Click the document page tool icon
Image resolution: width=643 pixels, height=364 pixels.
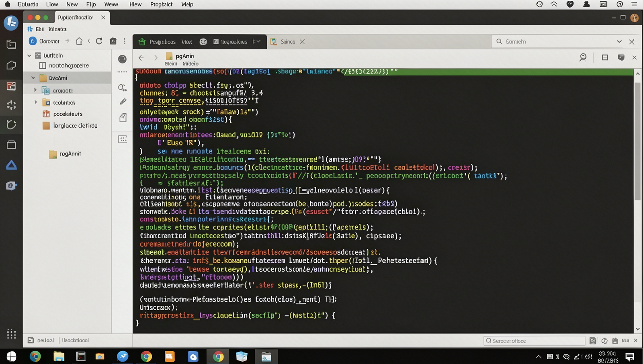click(x=123, y=117)
